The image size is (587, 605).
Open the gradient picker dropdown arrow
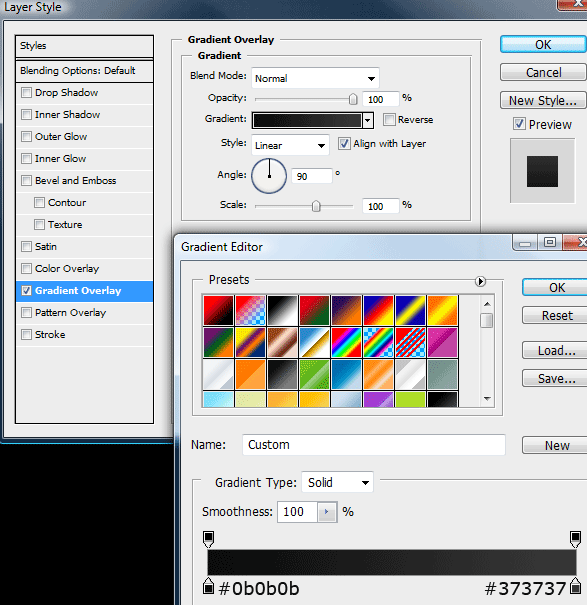(368, 120)
